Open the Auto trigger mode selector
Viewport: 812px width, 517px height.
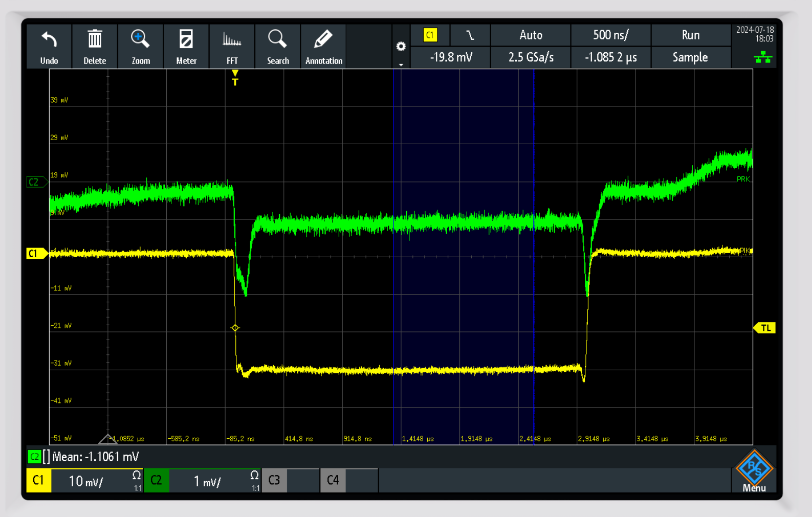click(x=531, y=35)
